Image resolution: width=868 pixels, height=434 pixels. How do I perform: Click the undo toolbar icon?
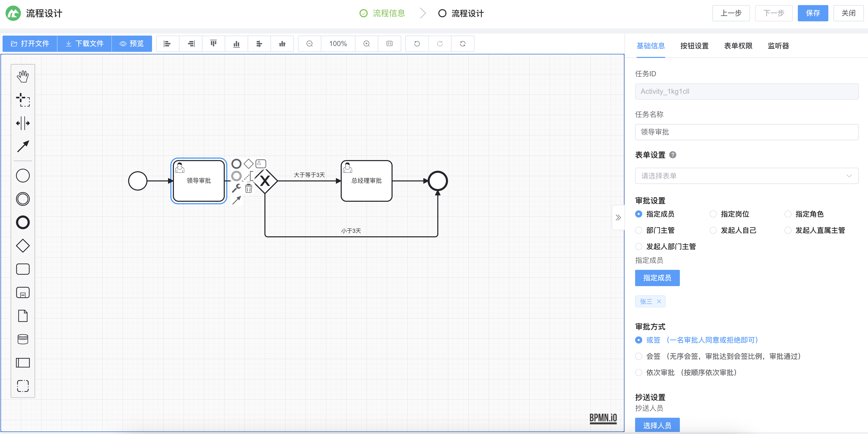tap(417, 44)
